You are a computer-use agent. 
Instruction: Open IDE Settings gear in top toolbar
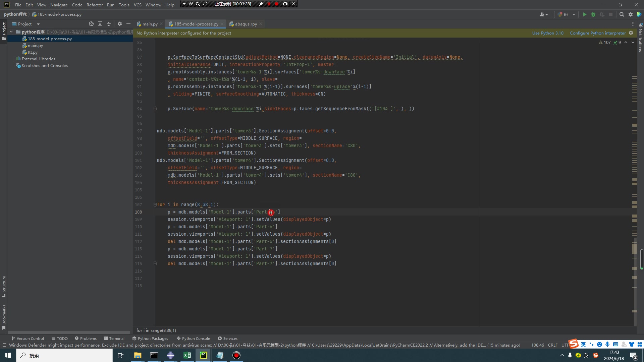[x=631, y=14]
